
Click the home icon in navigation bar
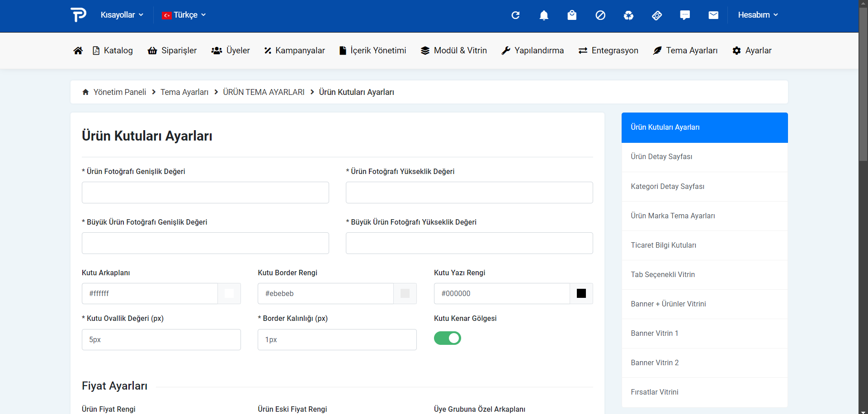click(78, 51)
